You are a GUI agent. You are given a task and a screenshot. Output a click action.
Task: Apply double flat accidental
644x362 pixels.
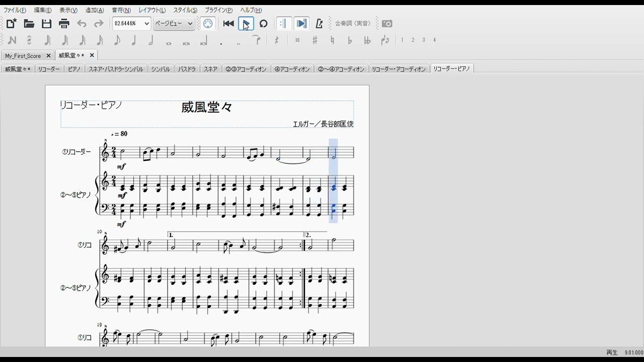point(367,40)
